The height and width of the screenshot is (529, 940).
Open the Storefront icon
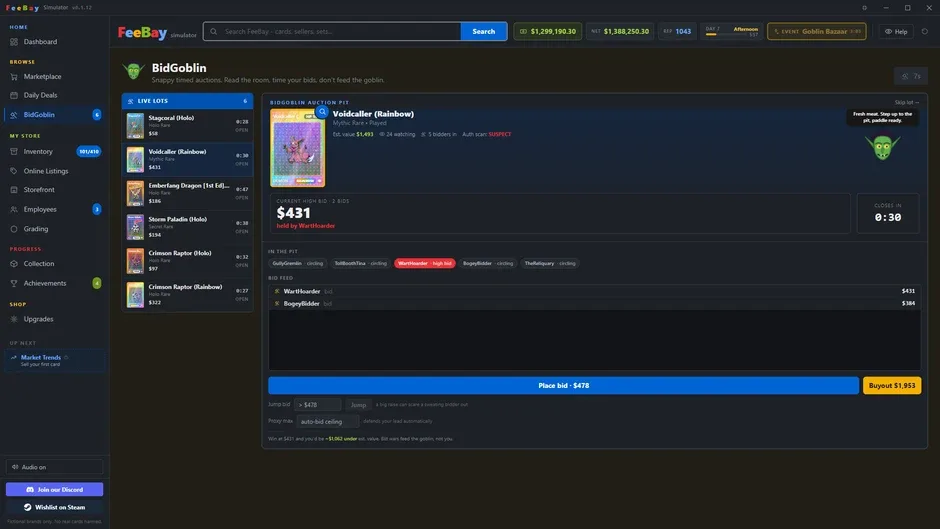14,190
